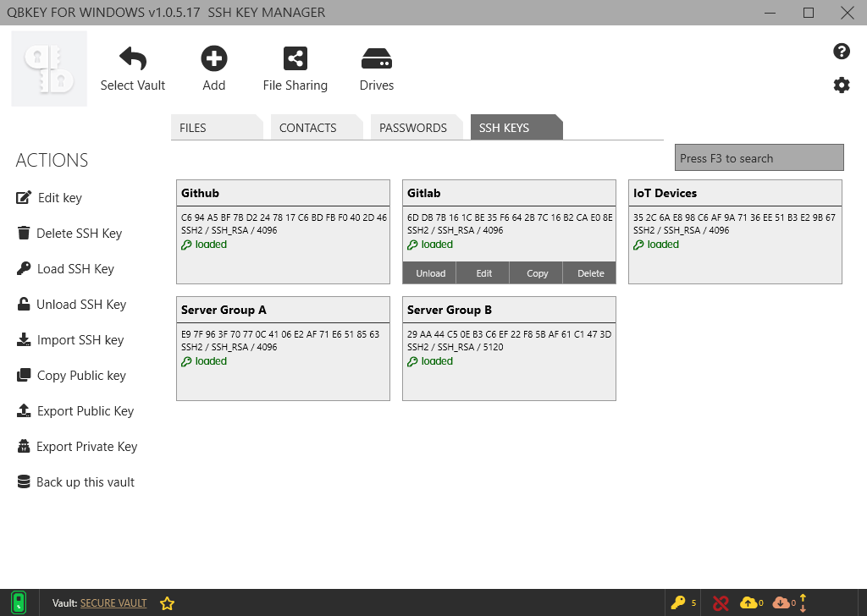This screenshot has height=616, width=867.
Task: Select the Gitlab key card title
Action: (x=423, y=193)
